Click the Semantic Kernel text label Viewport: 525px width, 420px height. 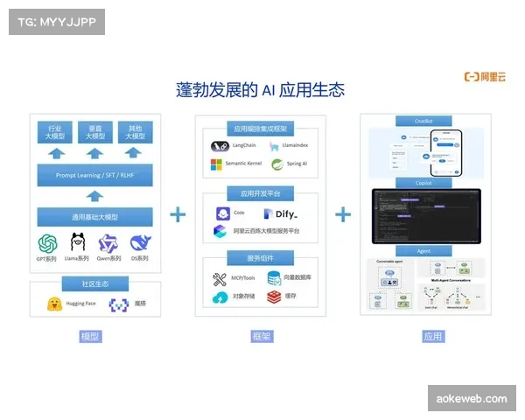[243, 163]
